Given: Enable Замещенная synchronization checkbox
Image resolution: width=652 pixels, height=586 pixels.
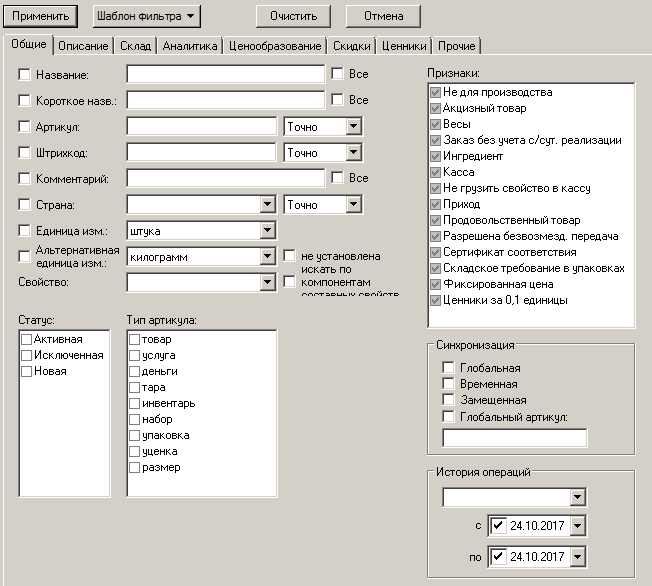Looking at the screenshot, I should (x=448, y=399).
